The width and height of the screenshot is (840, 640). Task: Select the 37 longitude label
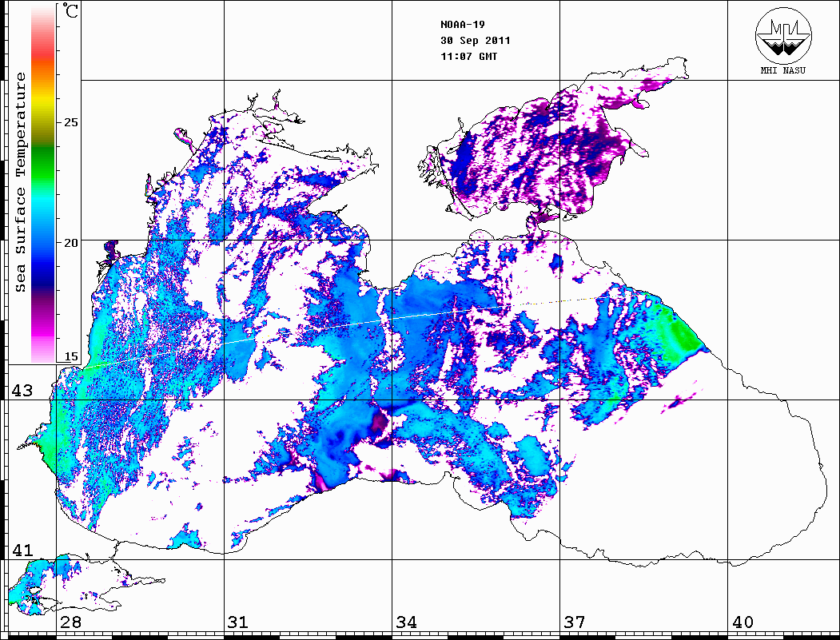[x=574, y=622]
